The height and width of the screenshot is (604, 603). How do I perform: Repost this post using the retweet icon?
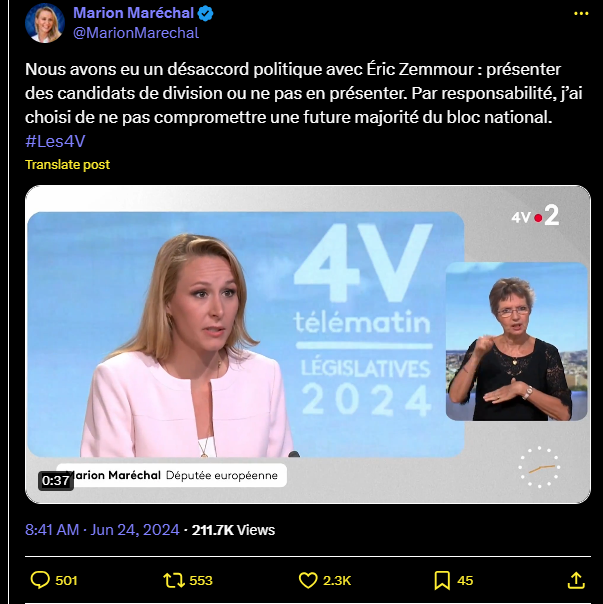click(172, 580)
